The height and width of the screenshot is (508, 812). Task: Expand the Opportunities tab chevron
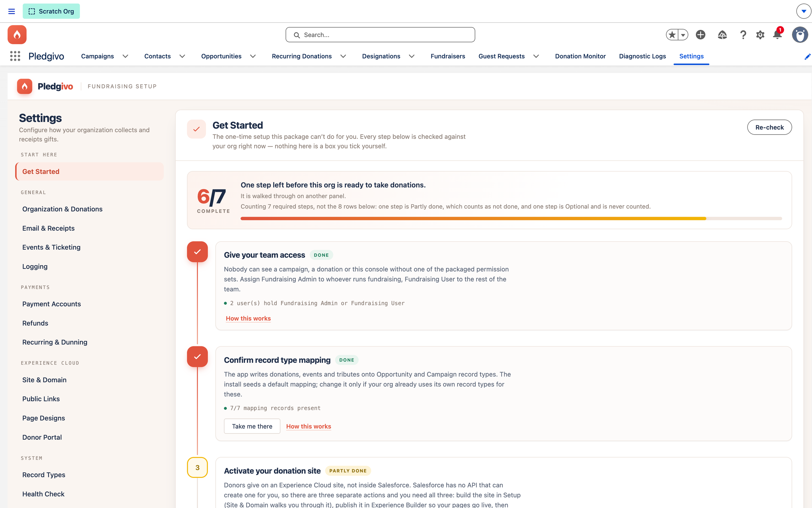(253, 56)
